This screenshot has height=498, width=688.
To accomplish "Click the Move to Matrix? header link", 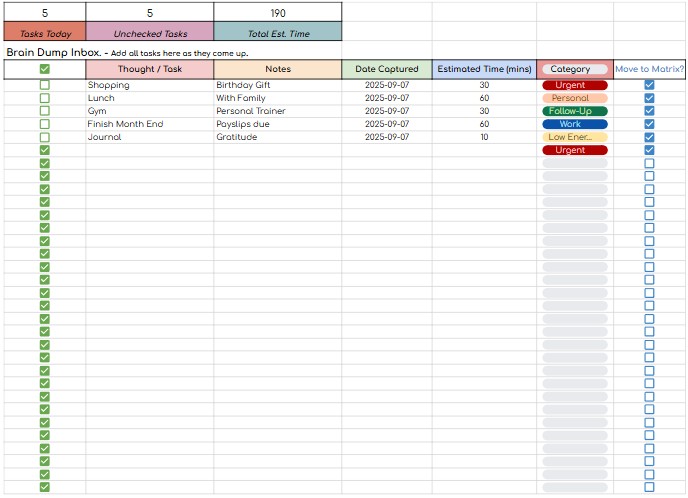I will click(649, 70).
